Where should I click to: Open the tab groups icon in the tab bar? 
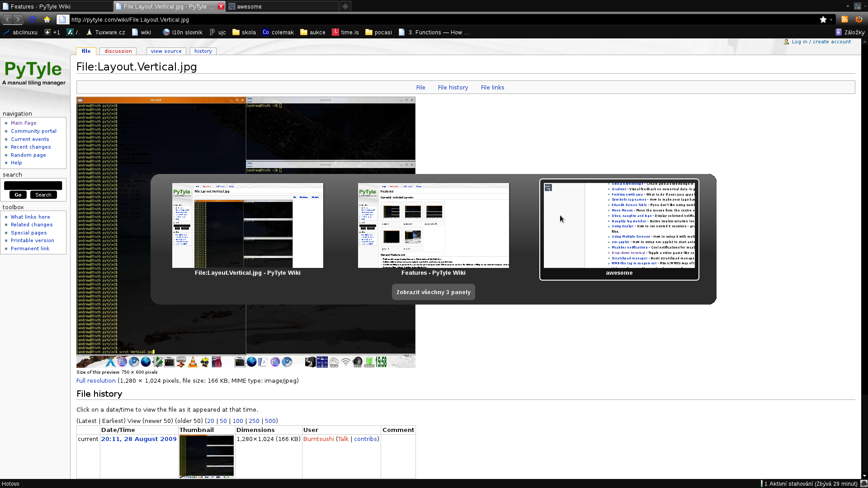coord(857,6)
